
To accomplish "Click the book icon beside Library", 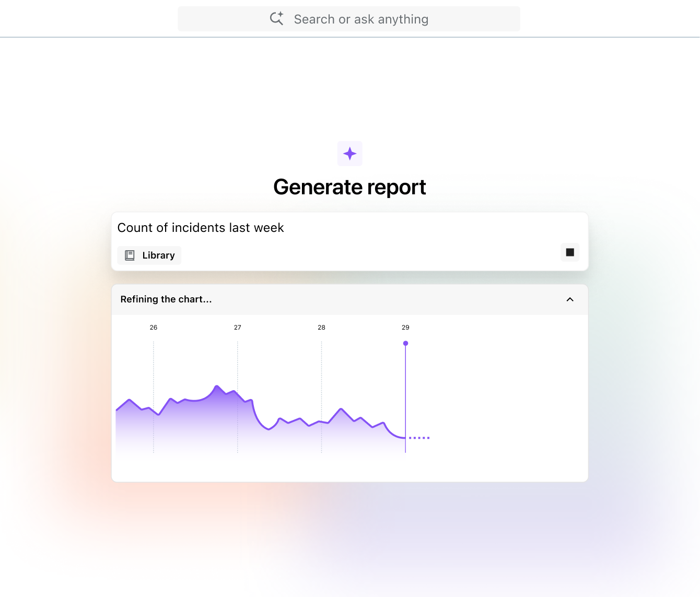I will [x=130, y=255].
